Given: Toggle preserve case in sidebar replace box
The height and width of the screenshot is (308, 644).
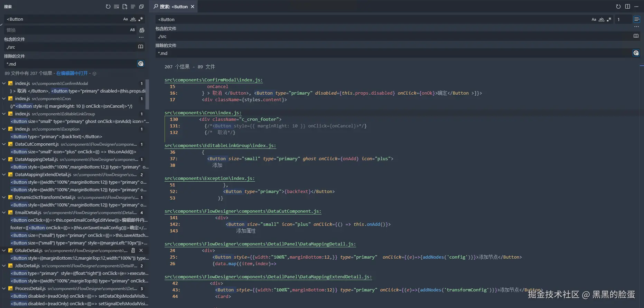Looking at the screenshot, I should [x=132, y=30].
